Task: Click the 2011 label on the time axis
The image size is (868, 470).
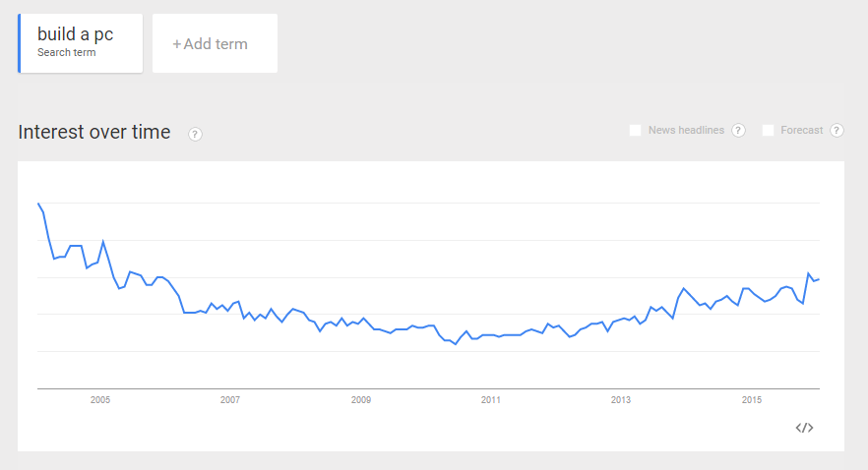Action: [x=491, y=400]
